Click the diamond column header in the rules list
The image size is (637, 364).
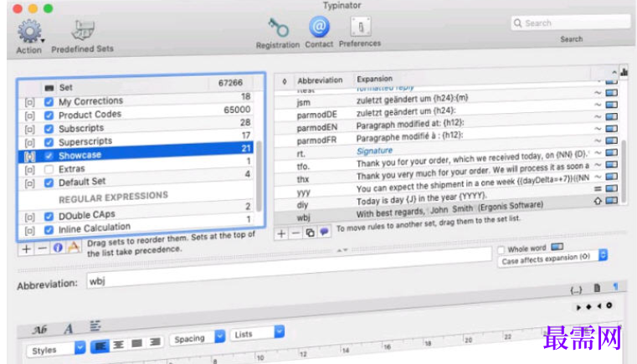pos(285,82)
